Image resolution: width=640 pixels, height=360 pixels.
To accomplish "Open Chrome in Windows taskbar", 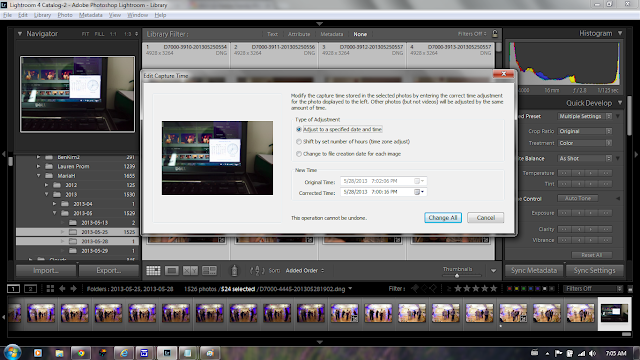I will [81, 353].
